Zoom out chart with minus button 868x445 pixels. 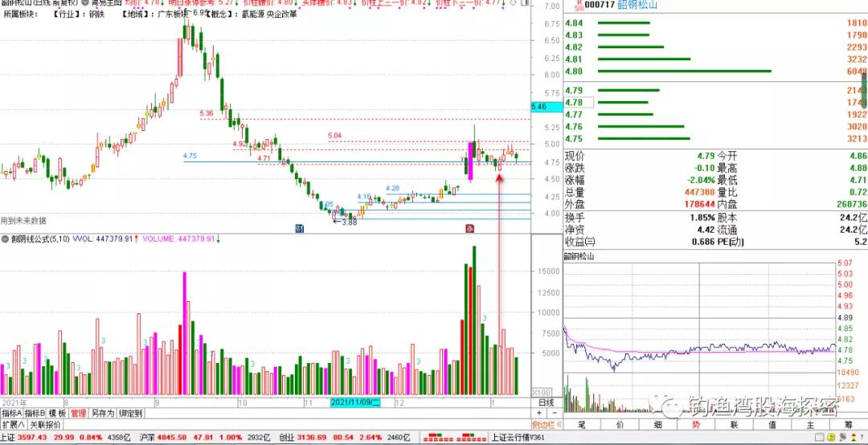555,414
